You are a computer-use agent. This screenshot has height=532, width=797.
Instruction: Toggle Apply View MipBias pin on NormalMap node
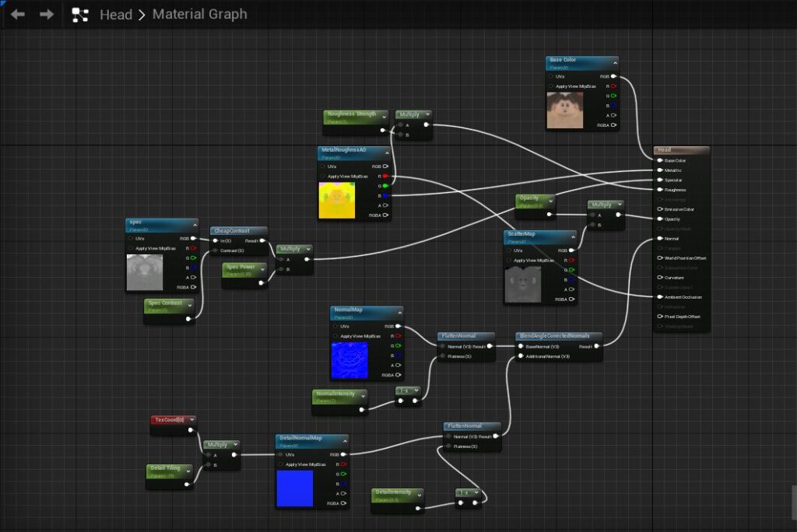(x=336, y=336)
